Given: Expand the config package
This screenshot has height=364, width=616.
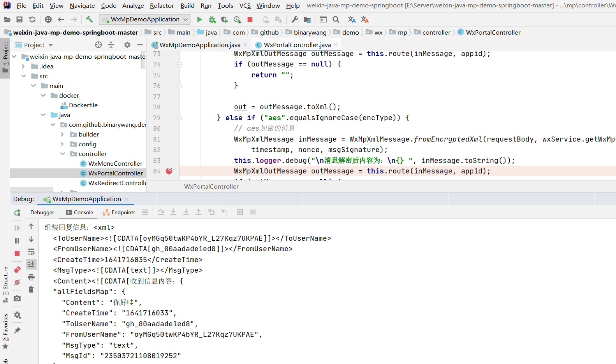Looking at the screenshot, I should (x=62, y=144).
